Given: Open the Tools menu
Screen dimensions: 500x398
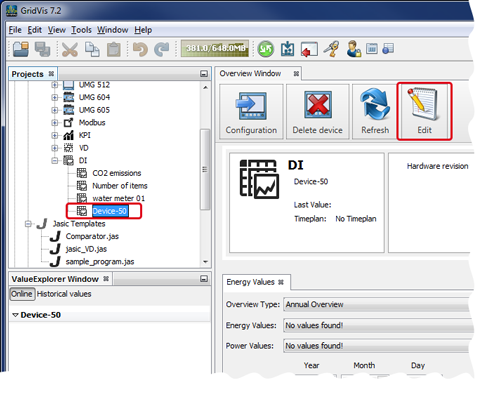Looking at the screenshot, I should (x=81, y=30).
